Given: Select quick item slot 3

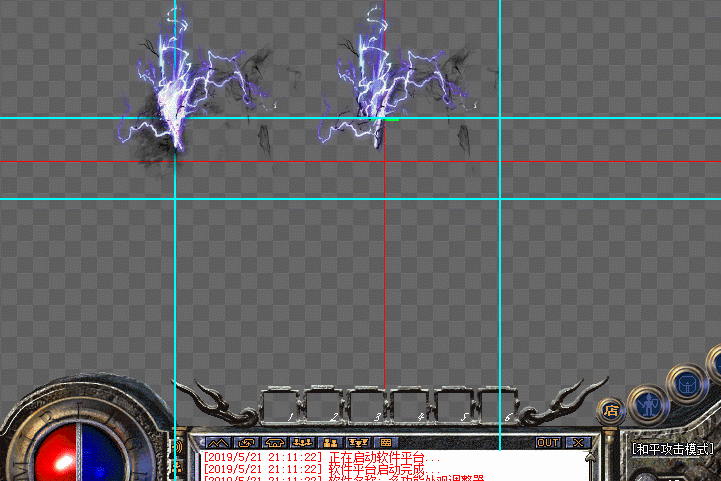Looking at the screenshot, I should 368,406.
